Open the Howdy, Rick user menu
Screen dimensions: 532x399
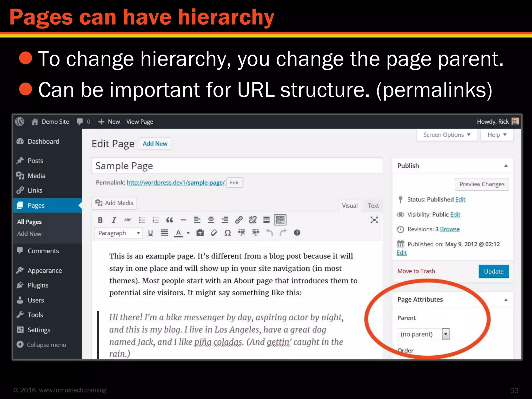(498, 122)
